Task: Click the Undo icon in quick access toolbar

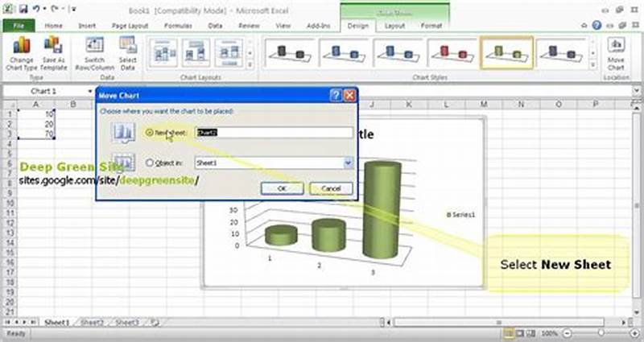Action: (x=36, y=9)
